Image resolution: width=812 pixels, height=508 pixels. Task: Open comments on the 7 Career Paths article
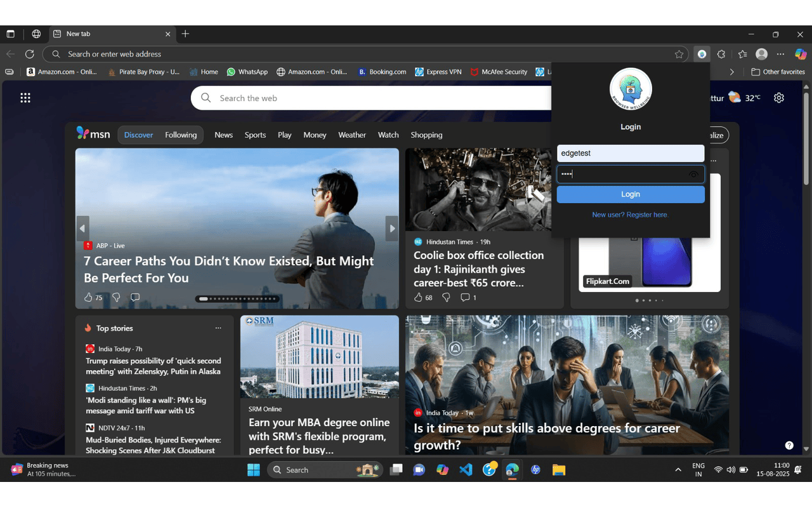pyautogui.click(x=135, y=297)
